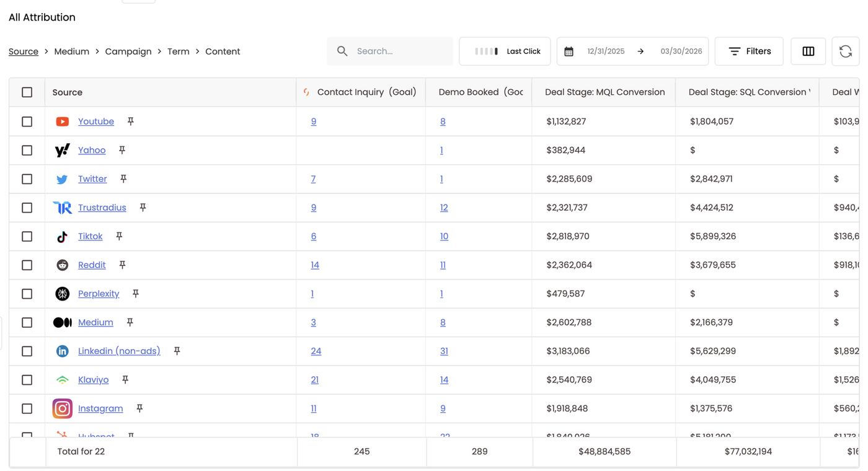Sort by the Source column header

coord(68,92)
